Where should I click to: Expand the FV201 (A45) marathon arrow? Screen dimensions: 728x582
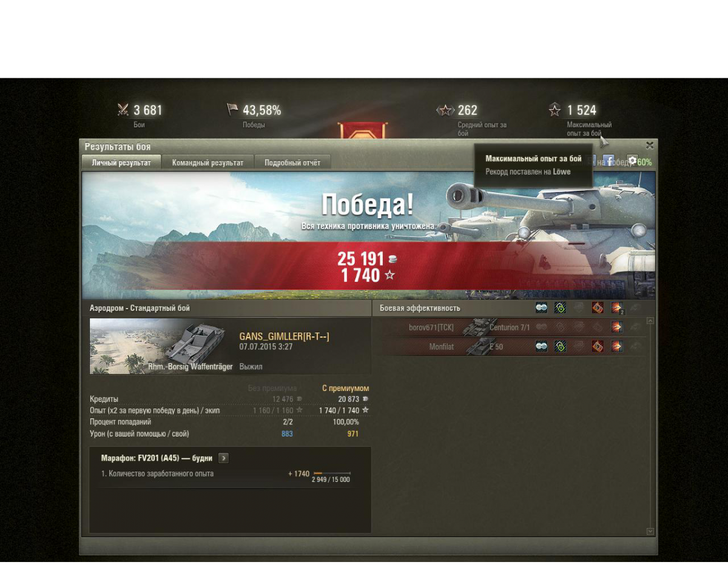(x=223, y=458)
